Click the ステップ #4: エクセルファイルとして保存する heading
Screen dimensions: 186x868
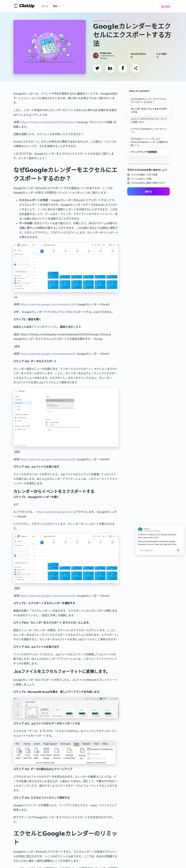(42, 798)
